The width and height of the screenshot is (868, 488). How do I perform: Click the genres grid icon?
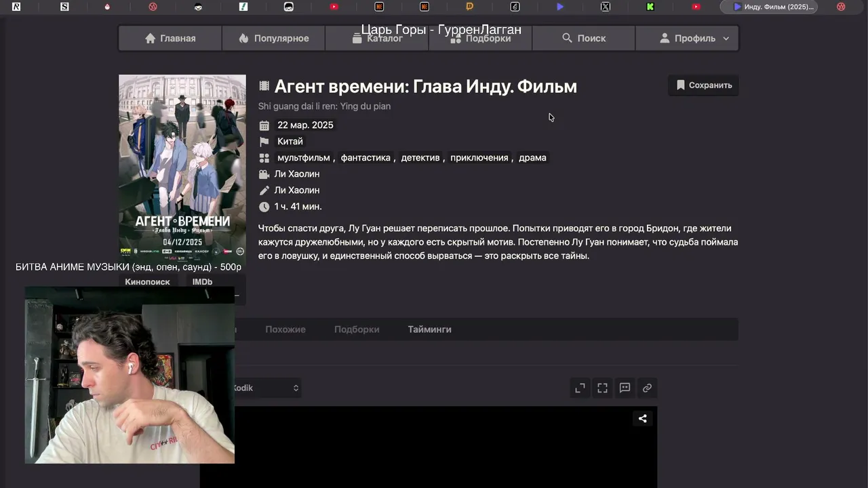tap(264, 158)
